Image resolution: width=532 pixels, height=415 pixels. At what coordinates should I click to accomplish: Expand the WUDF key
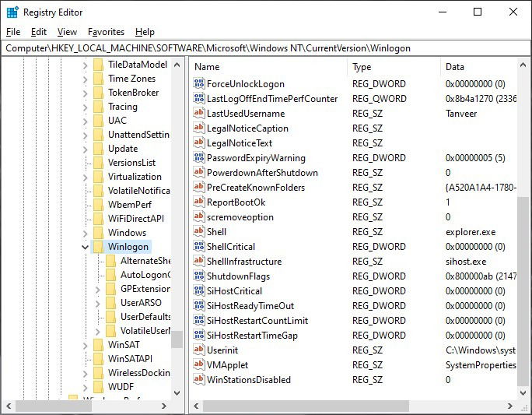85,387
